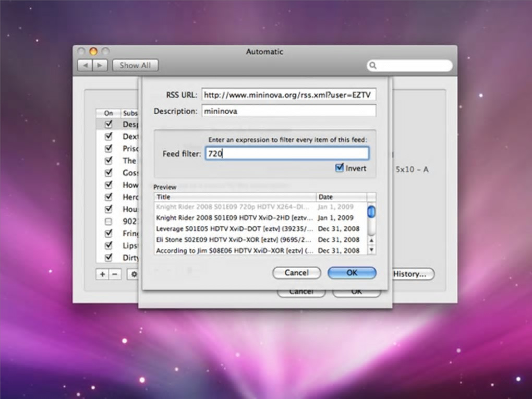Click Preview scrollbar up arrow
532x399 pixels.
point(371,240)
